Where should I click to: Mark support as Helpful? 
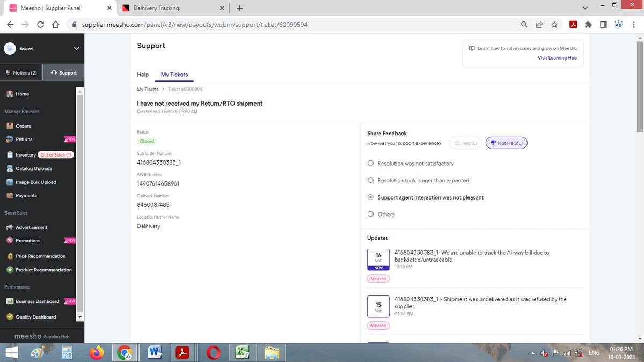point(465,143)
